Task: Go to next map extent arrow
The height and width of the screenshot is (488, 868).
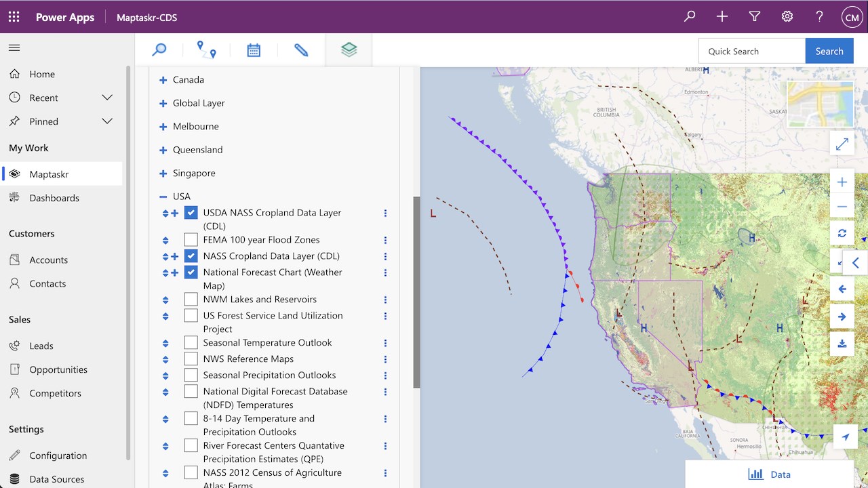Action: click(x=842, y=317)
